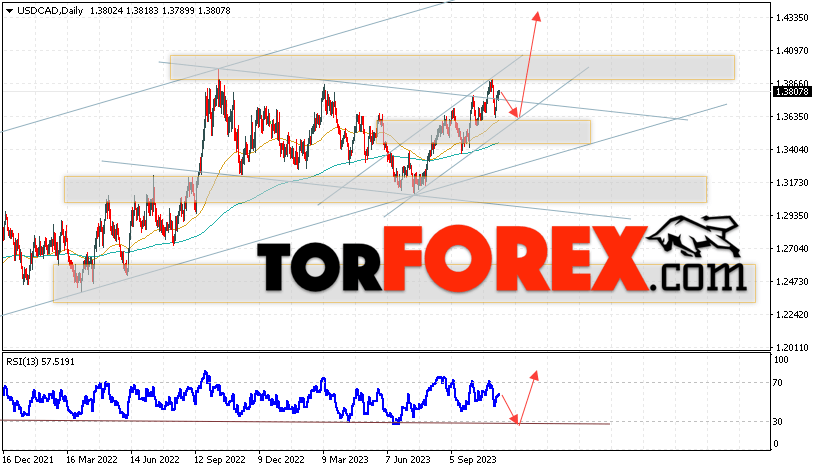This screenshot has height=471, width=816.
Task: Click the 1.31730 price axis label
Action: 792,183
